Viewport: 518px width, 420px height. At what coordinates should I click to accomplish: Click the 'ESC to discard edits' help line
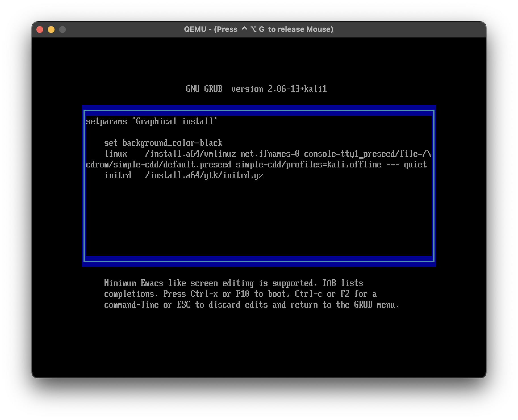coord(252,305)
